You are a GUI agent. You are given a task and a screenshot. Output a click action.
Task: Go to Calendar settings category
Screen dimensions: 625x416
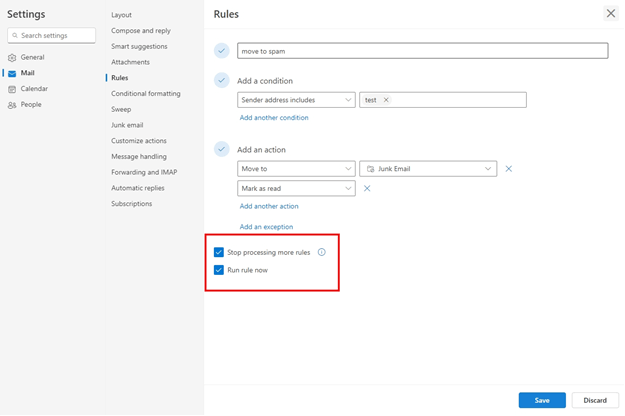coord(34,89)
